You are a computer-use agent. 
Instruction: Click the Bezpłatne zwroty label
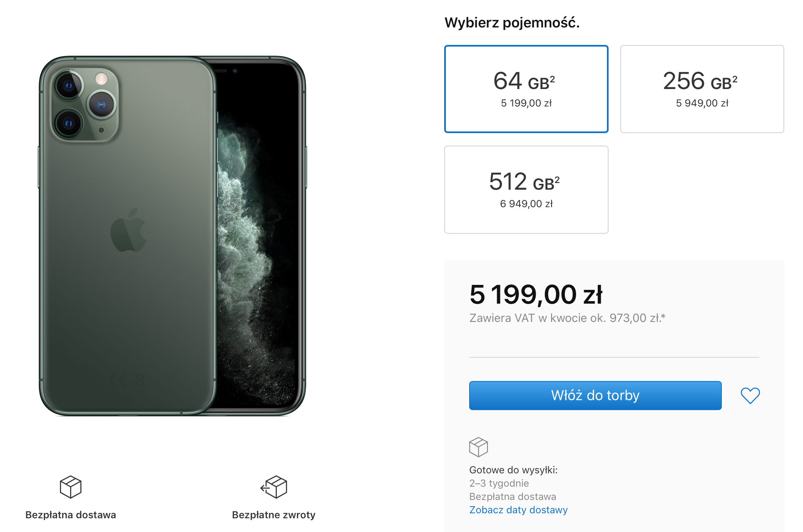click(x=273, y=515)
